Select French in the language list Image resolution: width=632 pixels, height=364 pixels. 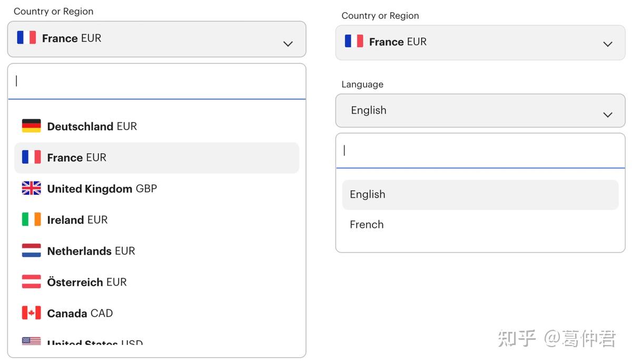(x=367, y=224)
